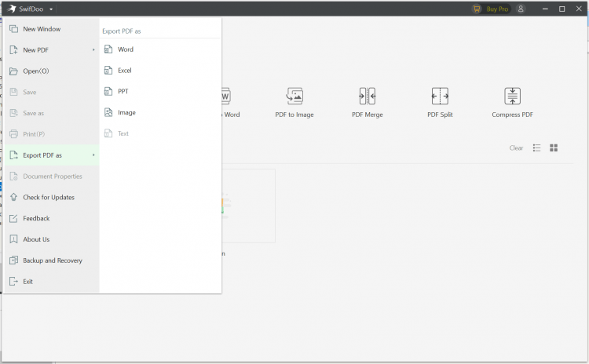This screenshot has width=589, height=364.
Task: Expand the New PDF submenu arrow
Action: pos(93,50)
